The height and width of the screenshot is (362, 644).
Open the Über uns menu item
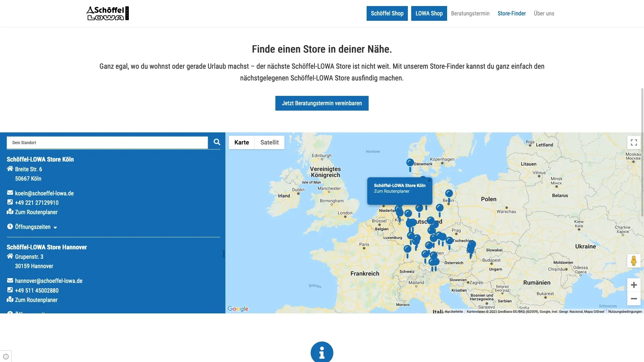pos(544,13)
